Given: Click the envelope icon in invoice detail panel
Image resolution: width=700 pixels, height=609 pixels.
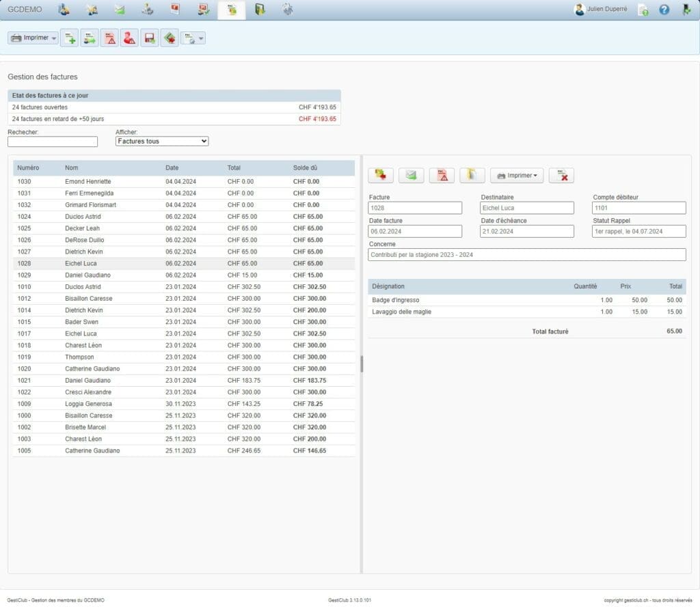Looking at the screenshot, I should pyautogui.click(x=411, y=176).
